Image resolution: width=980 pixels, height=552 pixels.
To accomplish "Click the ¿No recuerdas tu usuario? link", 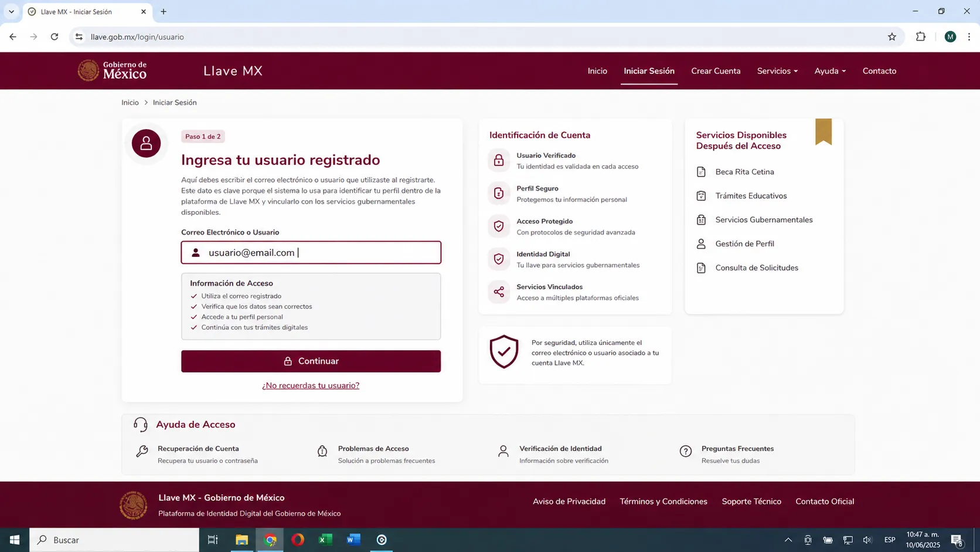I will click(x=311, y=385).
